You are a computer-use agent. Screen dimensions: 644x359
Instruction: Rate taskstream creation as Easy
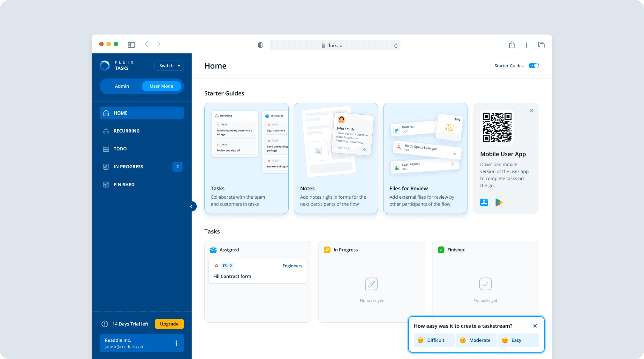click(x=518, y=340)
